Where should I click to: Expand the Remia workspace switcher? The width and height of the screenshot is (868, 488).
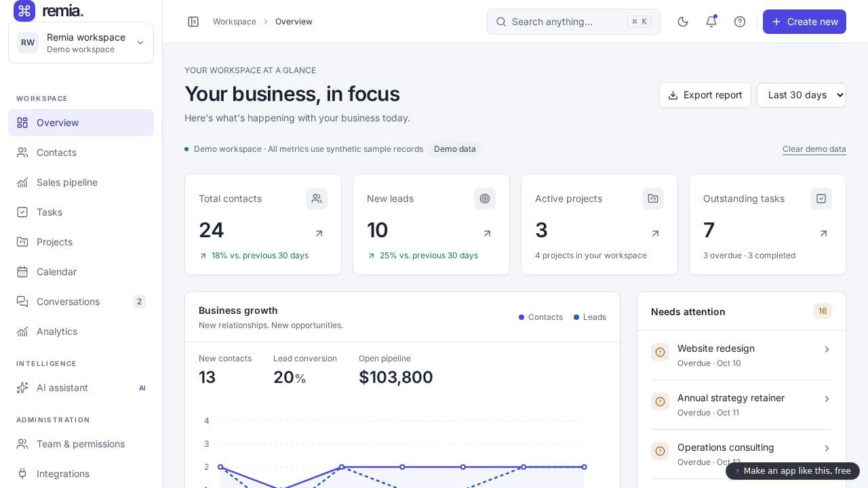point(81,43)
